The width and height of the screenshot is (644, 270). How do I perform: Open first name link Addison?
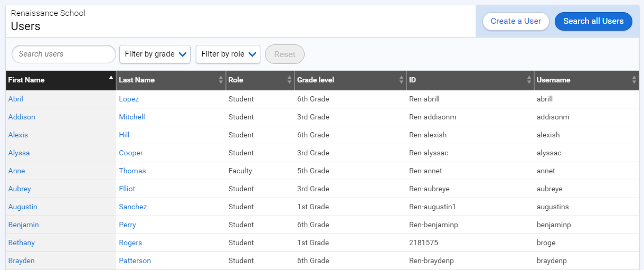pyautogui.click(x=22, y=117)
